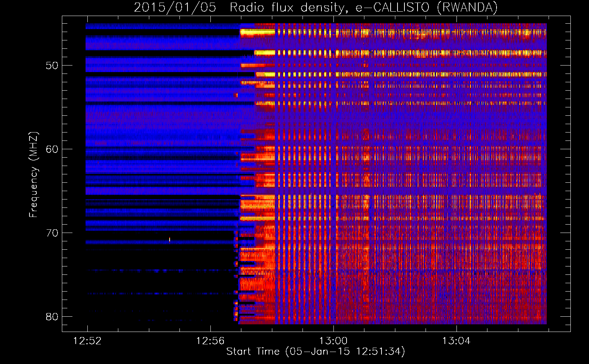
Task: Click the 50 MHz frequency tick label
Action: point(52,66)
